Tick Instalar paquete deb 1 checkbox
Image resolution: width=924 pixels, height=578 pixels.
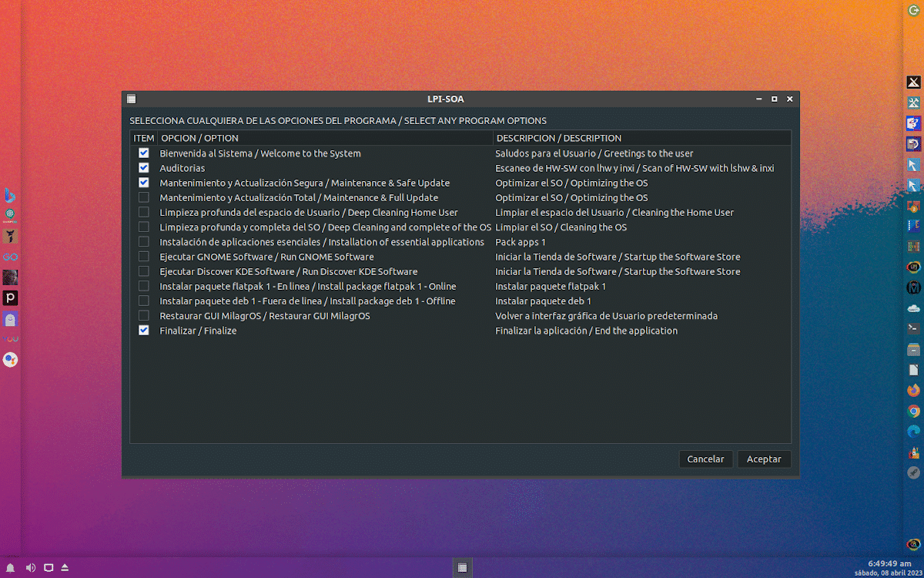144,301
